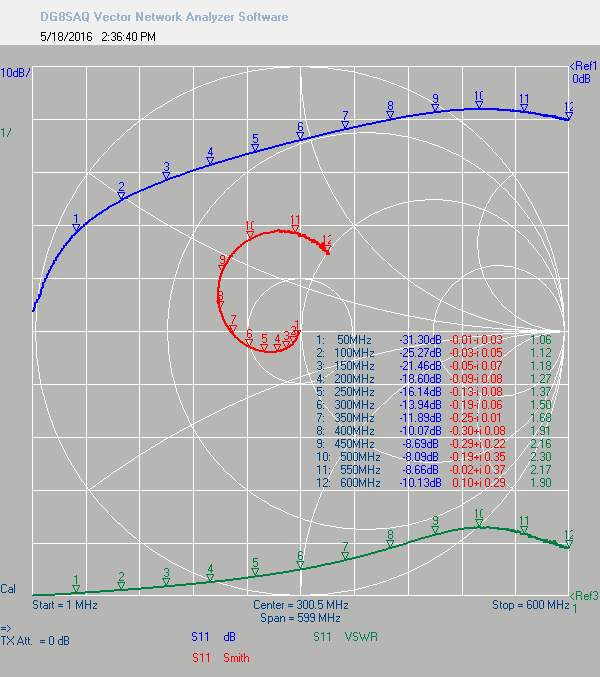The height and width of the screenshot is (677, 600).
Task: Click the Center = 300.5 MHz label
Action: click(x=301, y=605)
